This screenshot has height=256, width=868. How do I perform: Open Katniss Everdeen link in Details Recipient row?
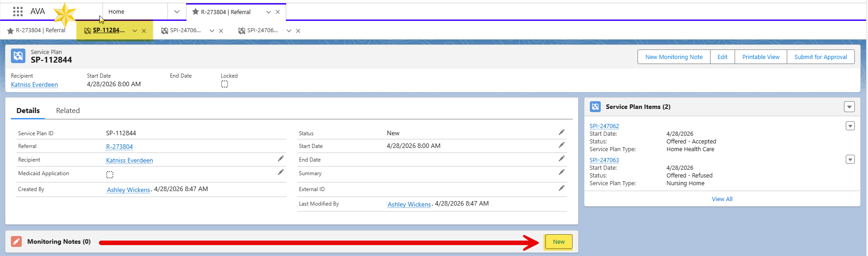[x=129, y=160]
